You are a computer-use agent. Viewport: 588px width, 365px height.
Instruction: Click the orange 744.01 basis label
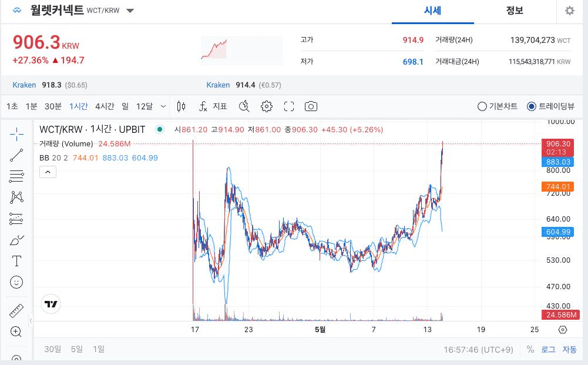point(557,186)
